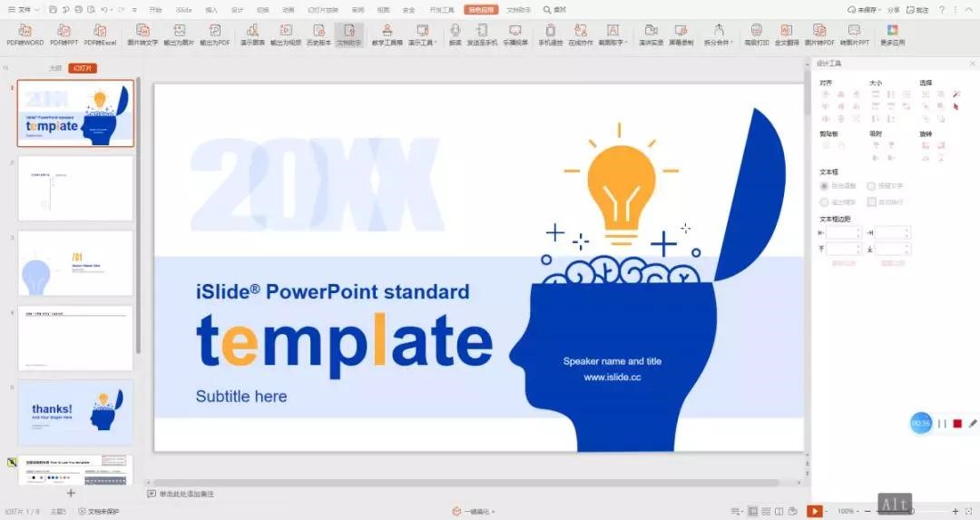
Task: Open the 开发工具 ribbon tab
Action: click(x=441, y=10)
